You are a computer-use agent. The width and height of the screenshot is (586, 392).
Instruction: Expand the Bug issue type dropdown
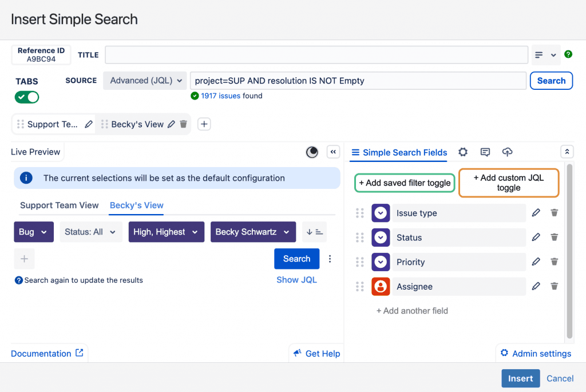34,232
